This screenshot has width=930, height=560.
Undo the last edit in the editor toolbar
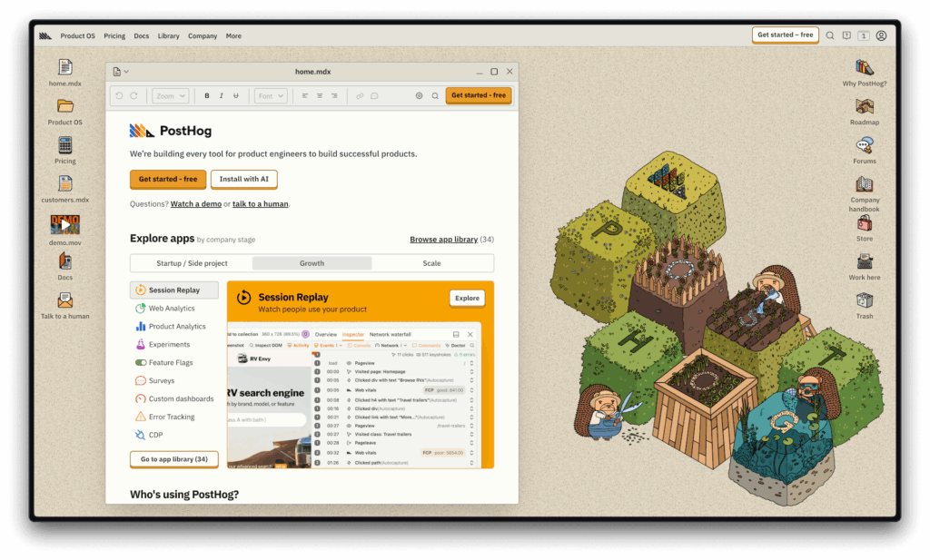click(119, 96)
